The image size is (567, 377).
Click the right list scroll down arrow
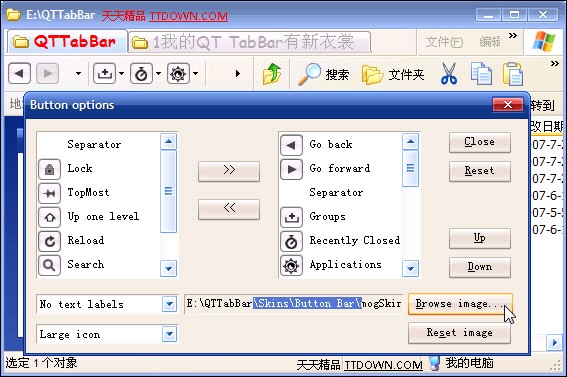click(410, 269)
